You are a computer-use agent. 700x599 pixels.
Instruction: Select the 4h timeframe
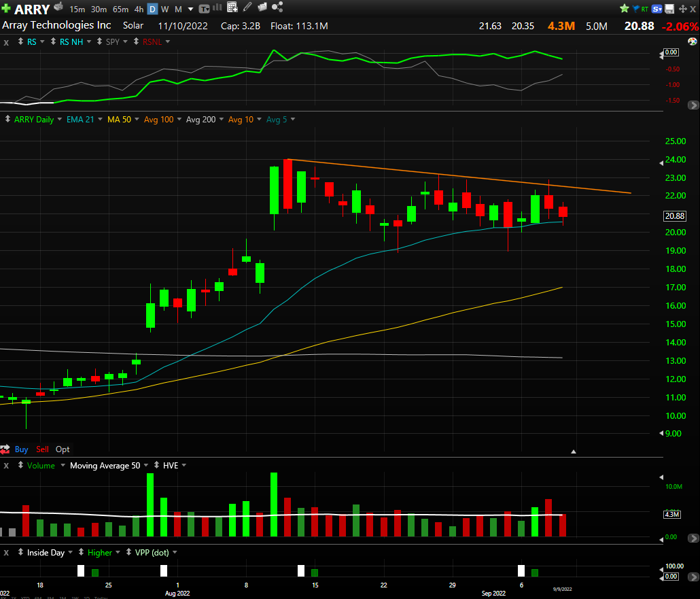139,9
